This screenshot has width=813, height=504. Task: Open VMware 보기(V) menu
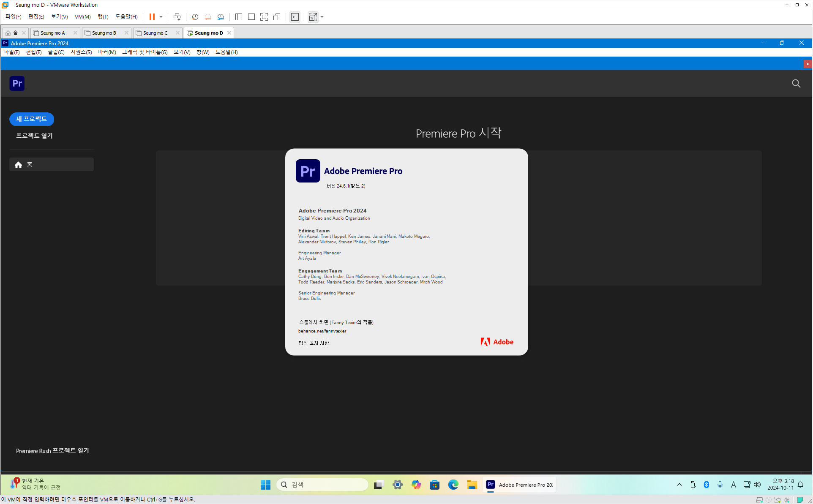coord(59,17)
